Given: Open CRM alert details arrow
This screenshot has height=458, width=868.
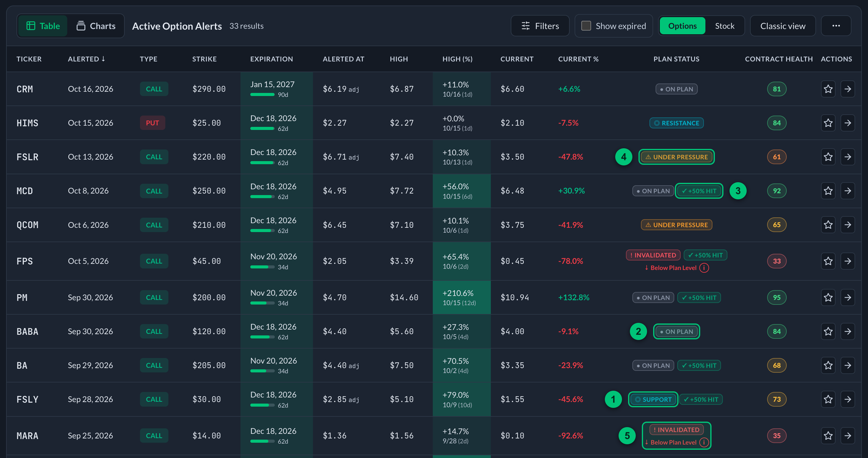Looking at the screenshot, I should pyautogui.click(x=848, y=89).
